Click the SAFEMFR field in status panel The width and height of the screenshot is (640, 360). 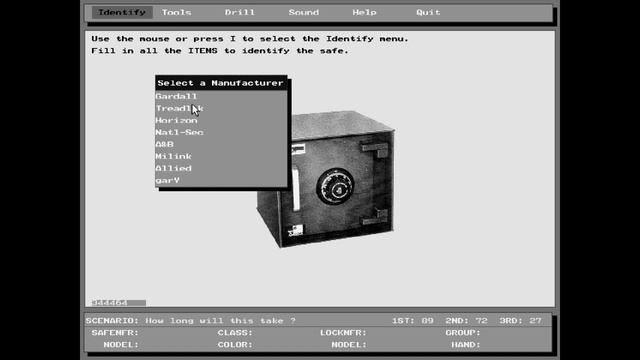pos(116,333)
